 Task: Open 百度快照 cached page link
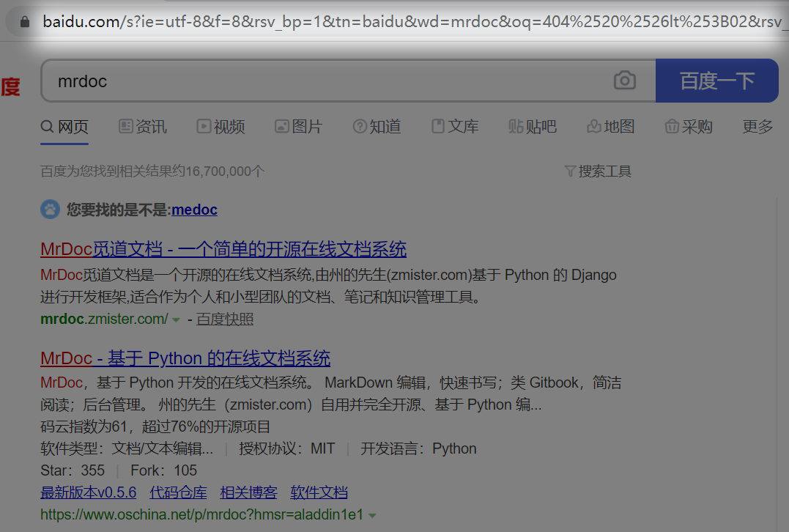click(224, 319)
